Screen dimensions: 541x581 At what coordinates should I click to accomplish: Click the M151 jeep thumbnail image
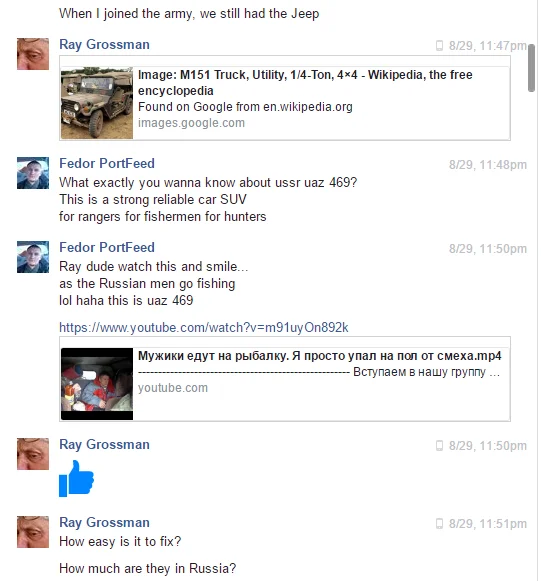pyautogui.click(x=97, y=103)
